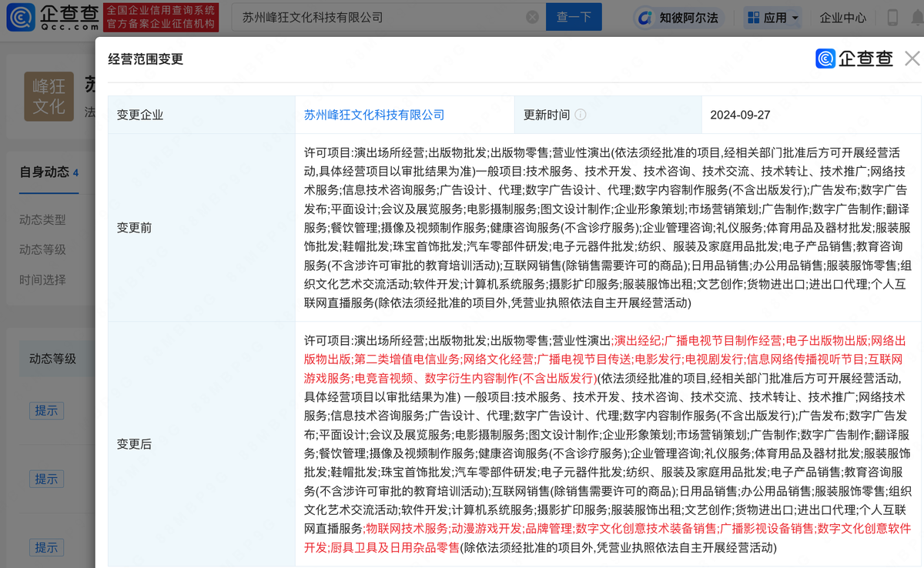Clear the search box text
924x568 pixels.
click(x=532, y=17)
